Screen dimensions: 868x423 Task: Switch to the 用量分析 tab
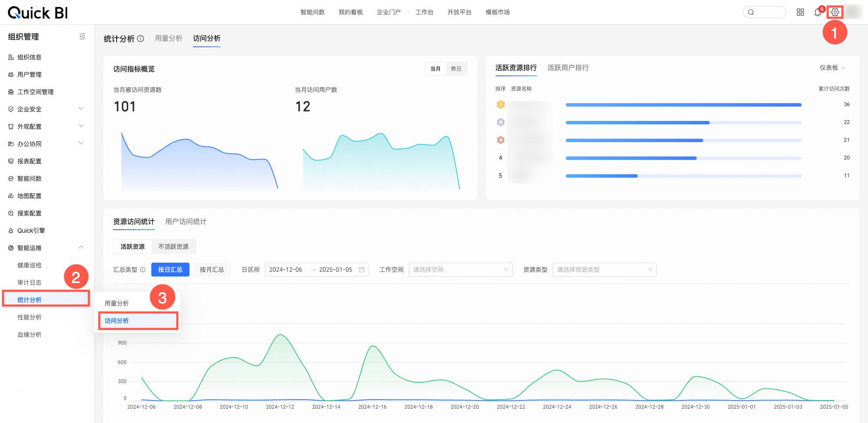169,39
